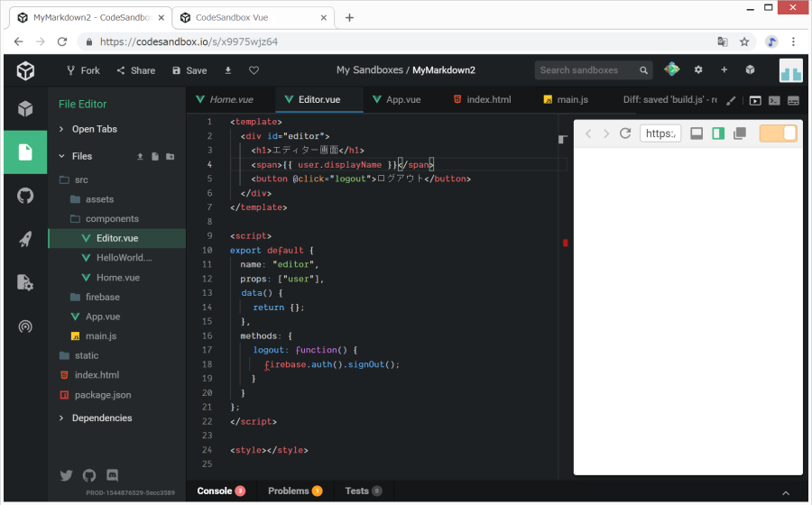This screenshot has height=505, width=812.
Task: Toggle the green split-view preview layout
Action: 718,133
